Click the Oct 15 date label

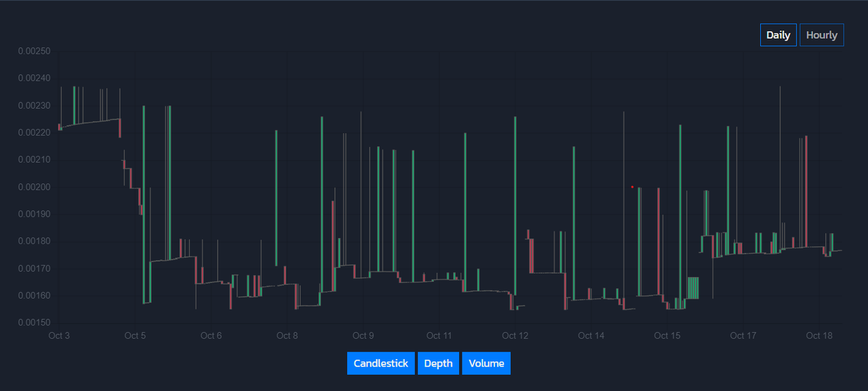[667, 335]
